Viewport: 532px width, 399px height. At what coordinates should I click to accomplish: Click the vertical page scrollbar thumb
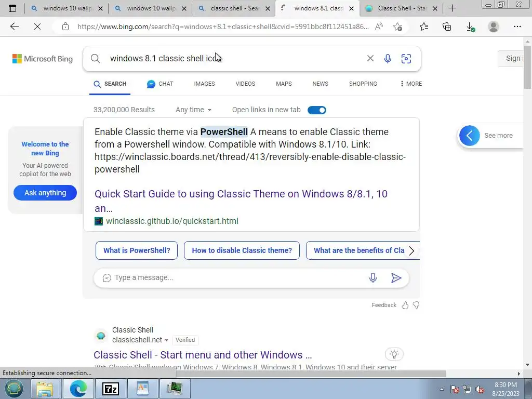(x=528, y=68)
